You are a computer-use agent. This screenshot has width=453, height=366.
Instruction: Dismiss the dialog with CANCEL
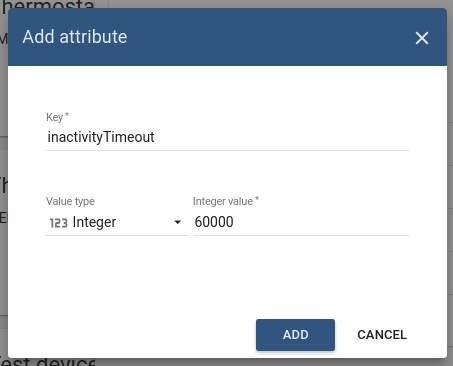(x=382, y=335)
